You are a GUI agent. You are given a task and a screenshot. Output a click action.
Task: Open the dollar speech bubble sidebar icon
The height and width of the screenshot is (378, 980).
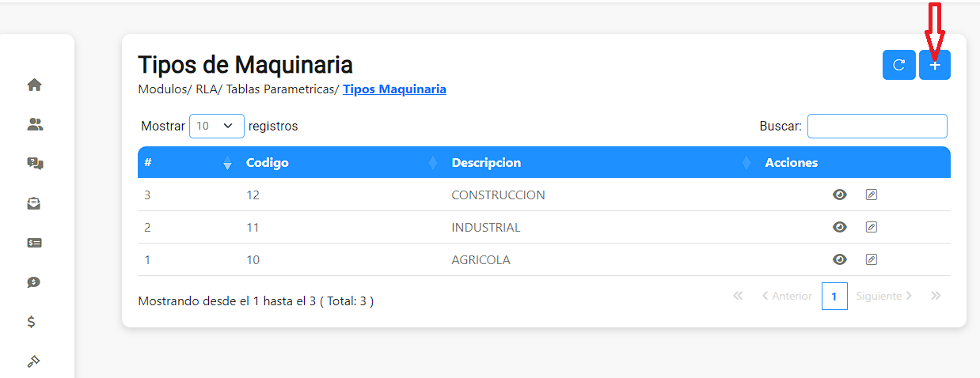click(34, 282)
